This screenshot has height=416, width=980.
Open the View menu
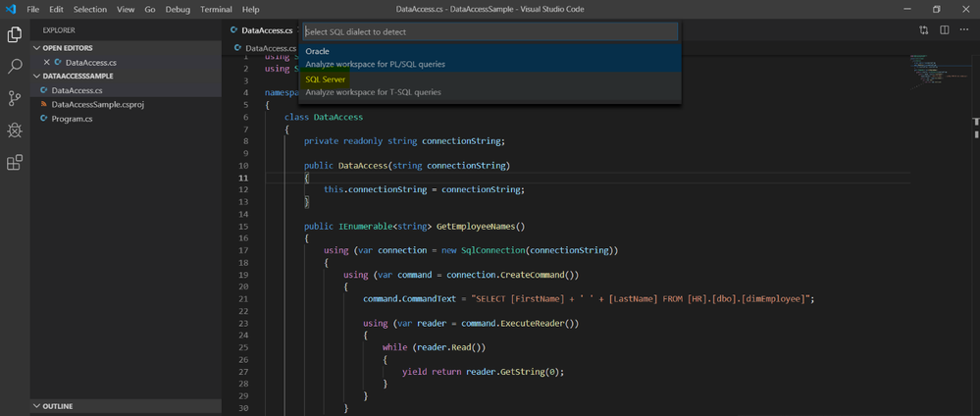pyautogui.click(x=126, y=10)
